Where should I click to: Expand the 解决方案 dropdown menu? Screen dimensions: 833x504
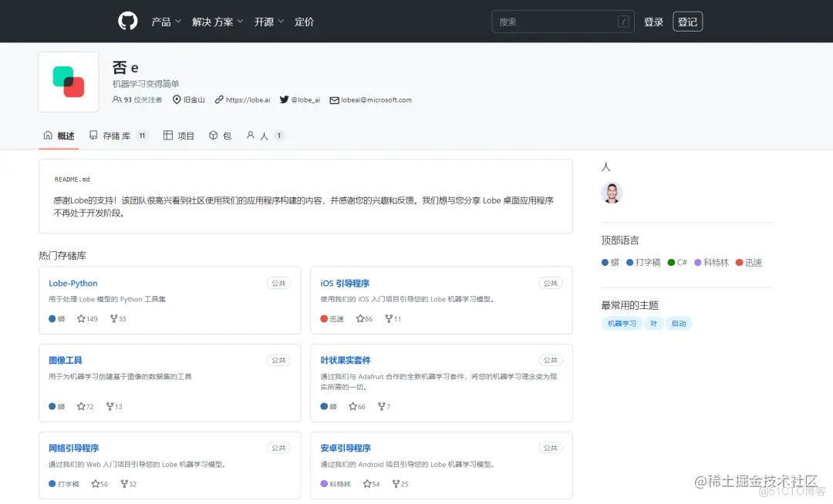(x=218, y=22)
